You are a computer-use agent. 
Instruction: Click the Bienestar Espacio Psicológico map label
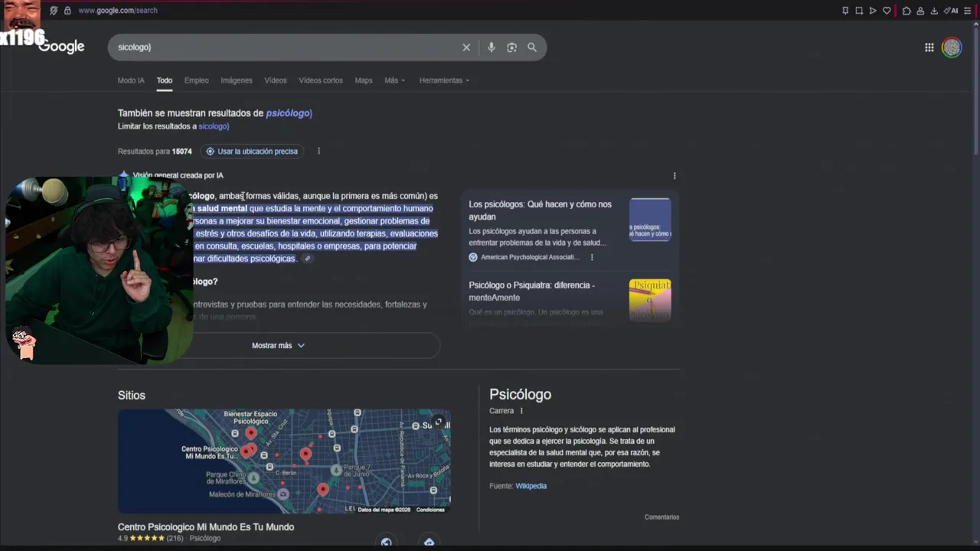(x=250, y=418)
